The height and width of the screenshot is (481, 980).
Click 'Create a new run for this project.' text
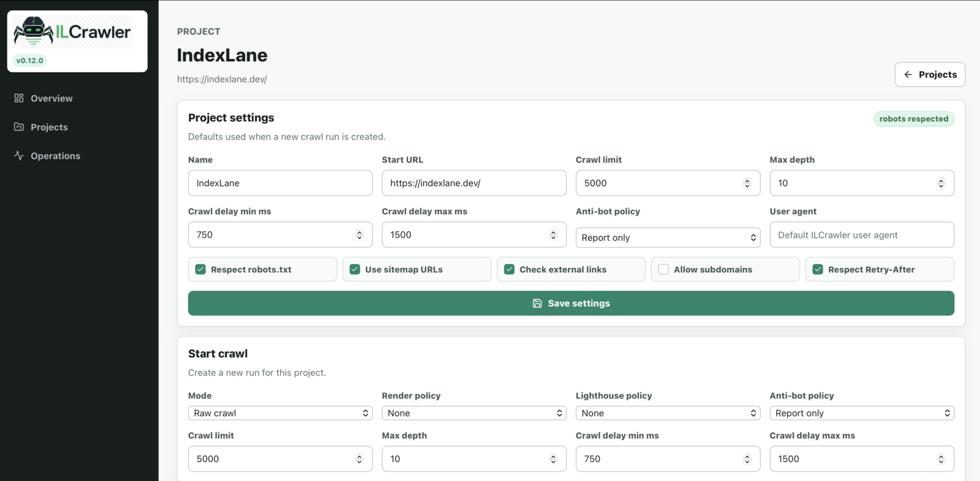pyautogui.click(x=257, y=373)
